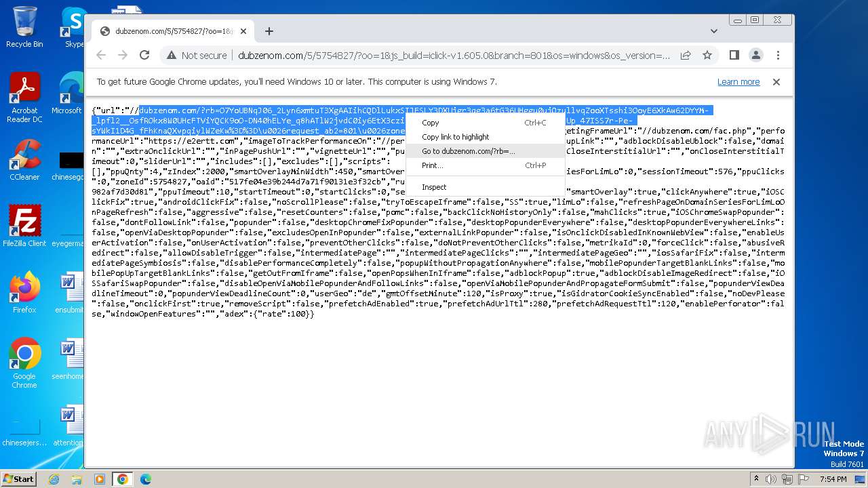Open Firefox desktop icon
Screen dimensions: 868x488
(24, 293)
